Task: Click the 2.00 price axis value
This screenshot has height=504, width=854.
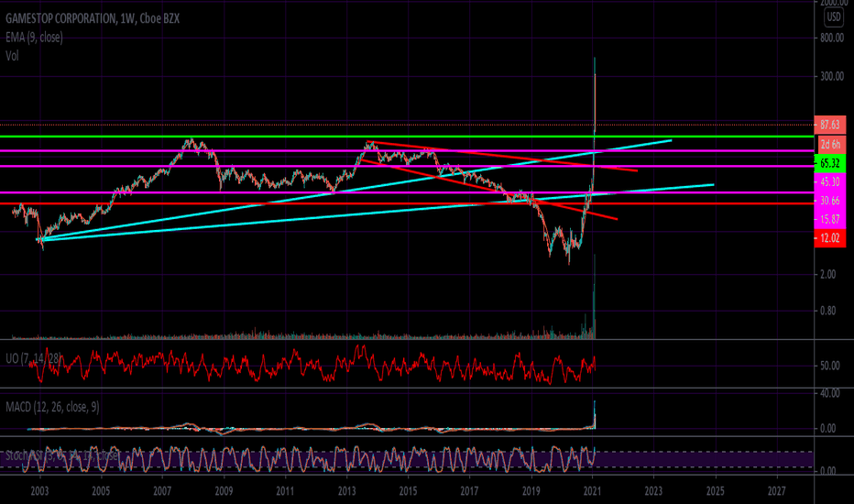Action: (x=827, y=274)
